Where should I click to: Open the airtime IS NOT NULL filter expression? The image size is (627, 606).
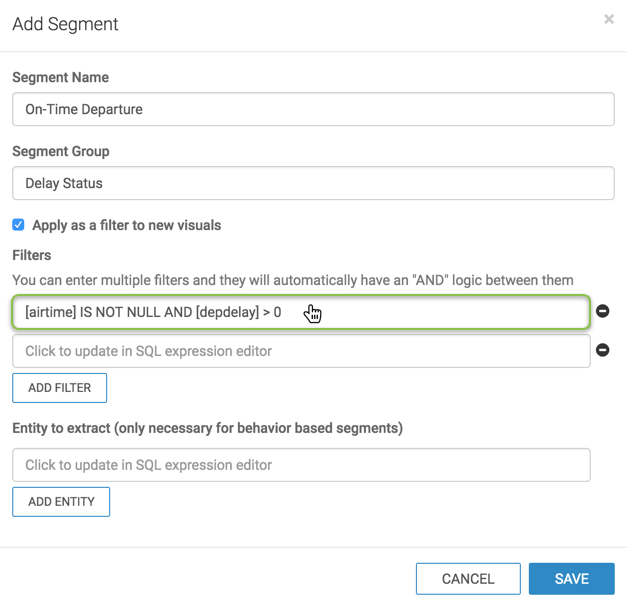pyautogui.click(x=300, y=312)
